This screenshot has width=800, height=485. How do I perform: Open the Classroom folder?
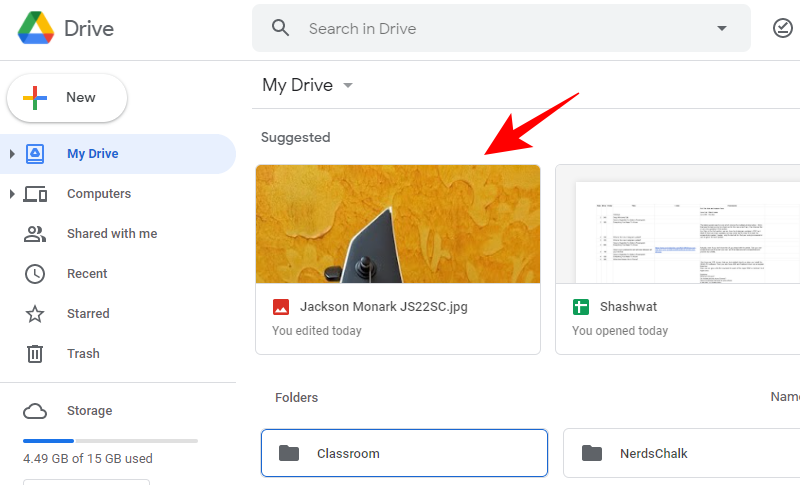[404, 453]
